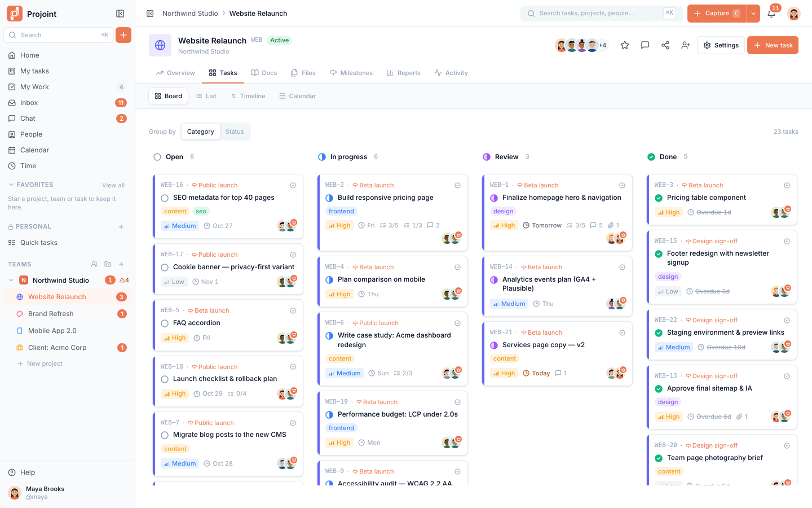Collapse the Northwind Studio team tree
812x508 pixels.
(11, 280)
